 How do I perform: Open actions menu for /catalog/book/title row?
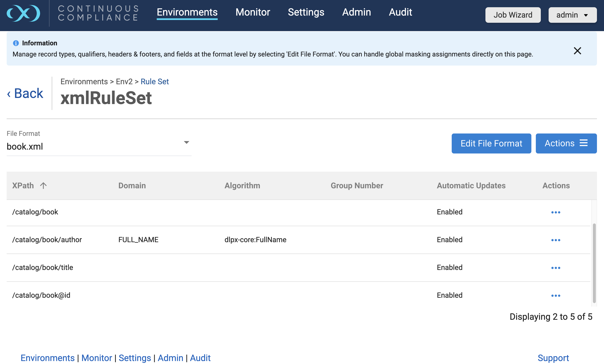point(555,268)
